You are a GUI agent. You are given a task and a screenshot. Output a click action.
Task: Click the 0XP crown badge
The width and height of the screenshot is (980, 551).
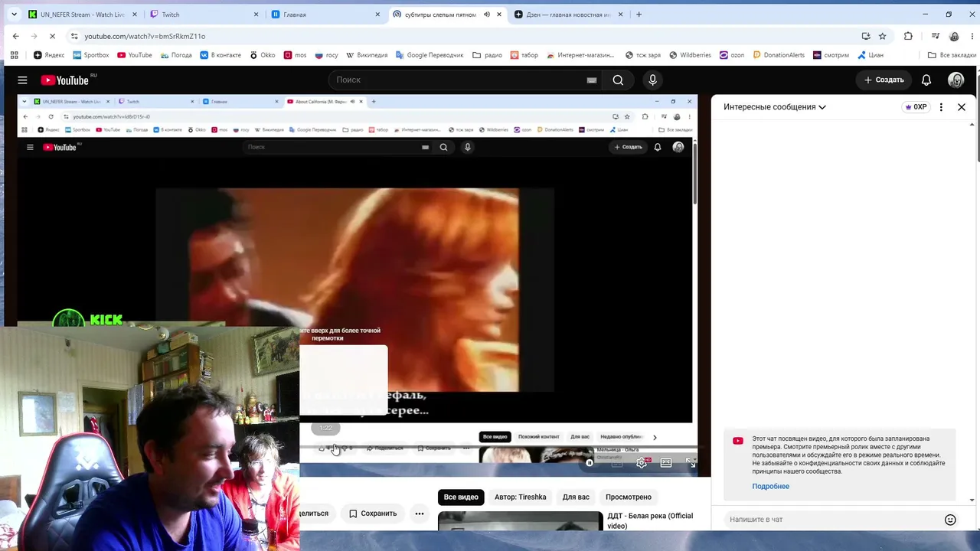916,107
